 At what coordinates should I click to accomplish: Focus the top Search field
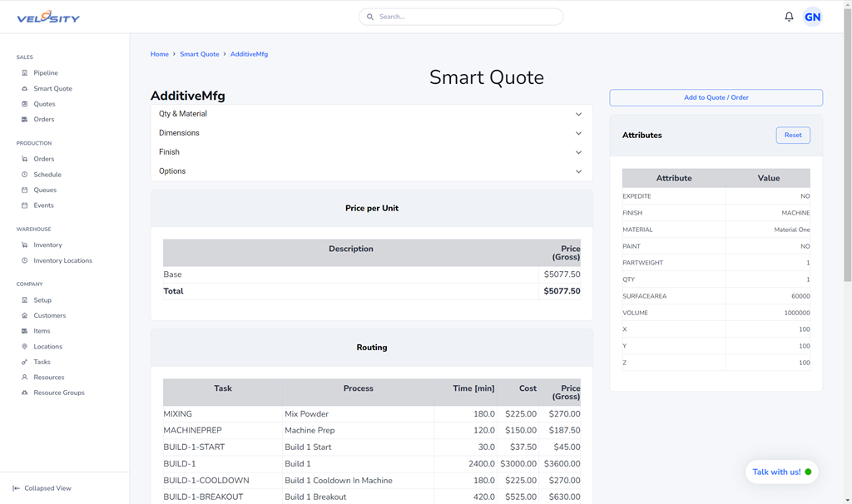461,17
